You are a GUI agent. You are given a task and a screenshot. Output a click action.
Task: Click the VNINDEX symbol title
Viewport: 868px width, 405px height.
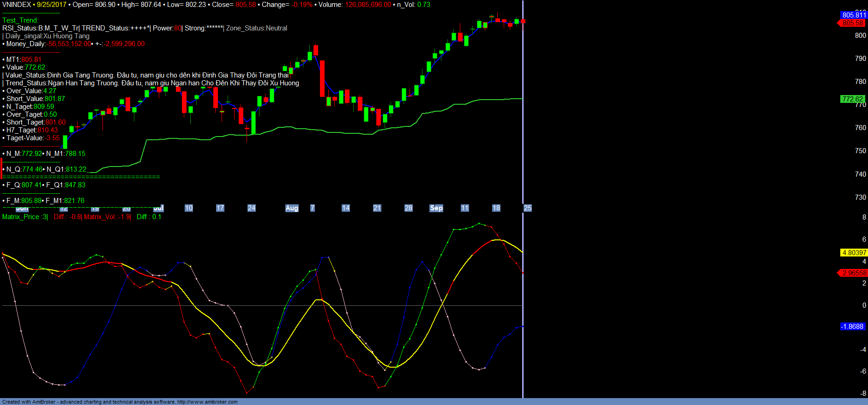click(17, 5)
